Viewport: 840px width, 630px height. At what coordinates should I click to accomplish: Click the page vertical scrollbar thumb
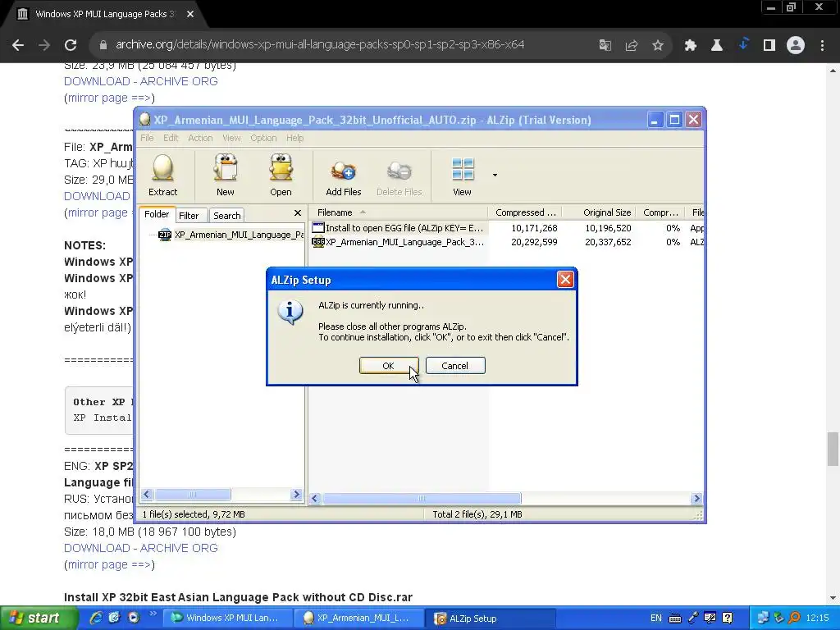click(833, 449)
